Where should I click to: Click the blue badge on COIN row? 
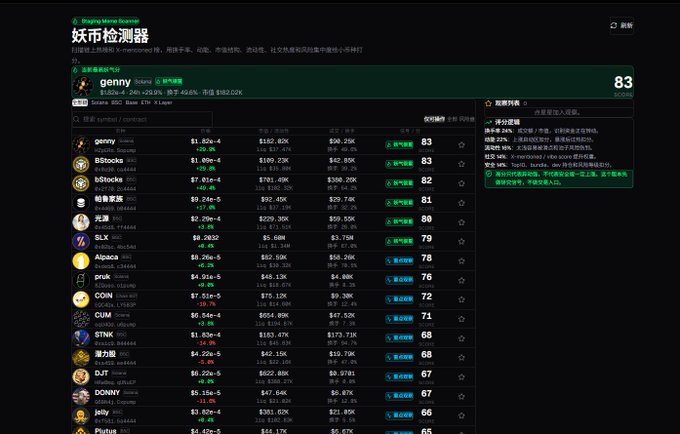point(399,300)
